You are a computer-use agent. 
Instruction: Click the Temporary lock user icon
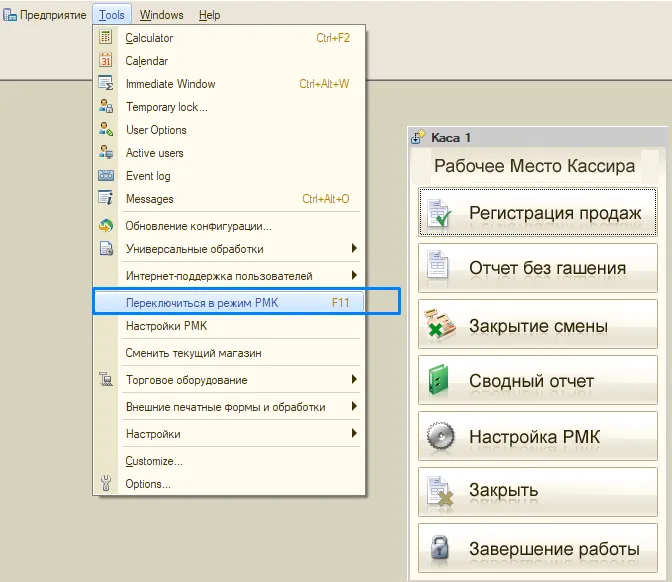coord(105,106)
